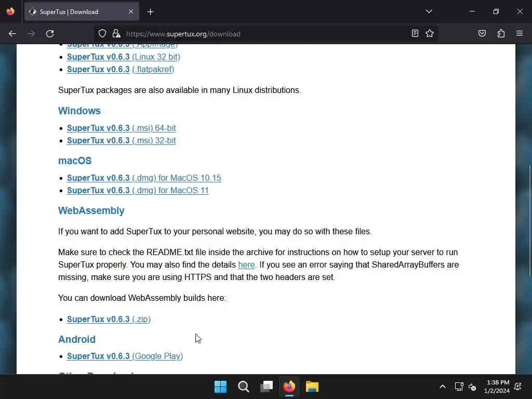List all tabs dropdown arrow

[x=429, y=11]
